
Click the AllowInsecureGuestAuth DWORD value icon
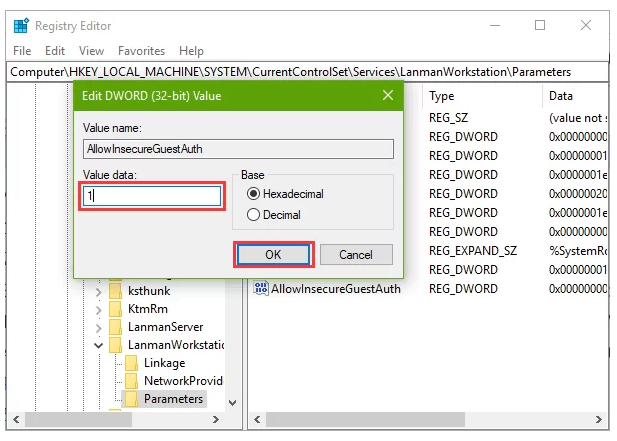point(260,288)
